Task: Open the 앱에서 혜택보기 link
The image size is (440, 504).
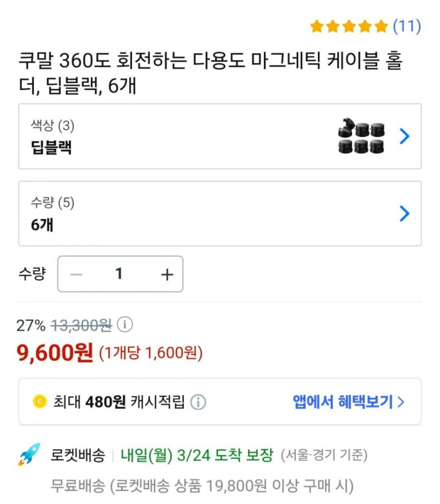Action: (x=343, y=402)
